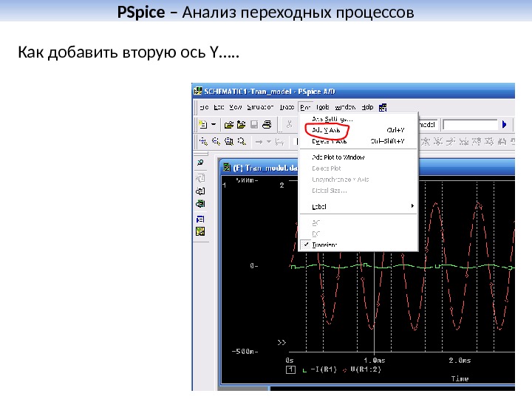Screen dimensions: 532x399
Task: Click the grey right-arrow toolbar icon
Action: click(x=259, y=142)
